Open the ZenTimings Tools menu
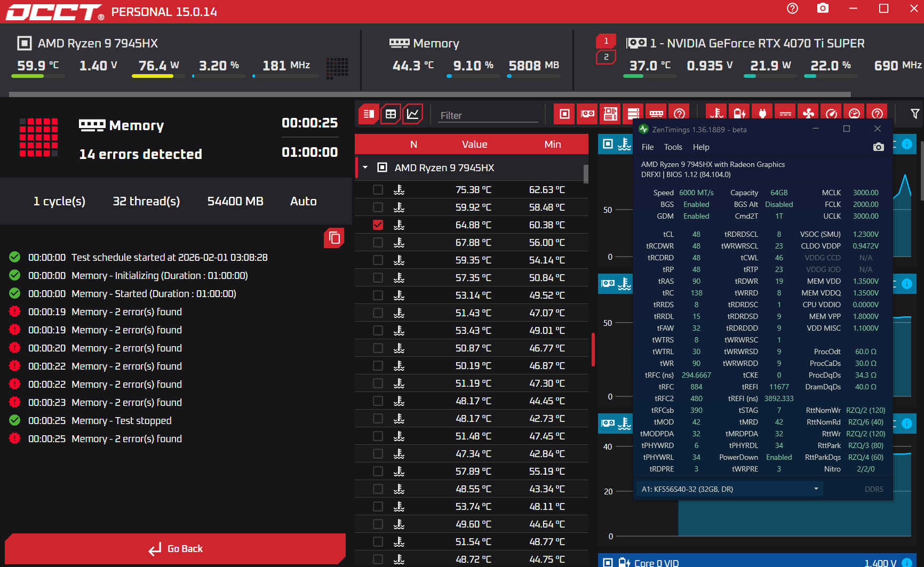Image resolution: width=924 pixels, height=567 pixels. 673,147
